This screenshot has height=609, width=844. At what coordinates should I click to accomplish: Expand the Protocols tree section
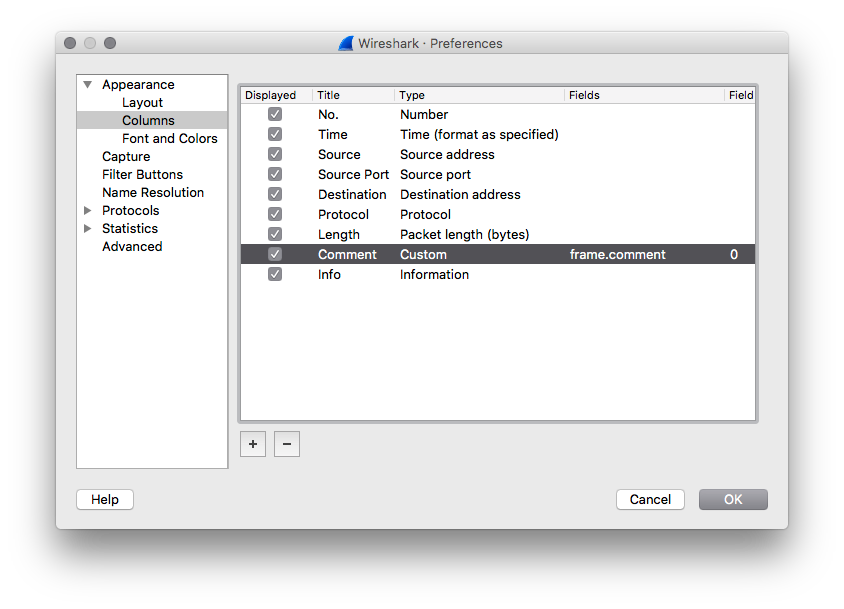(88, 211)
